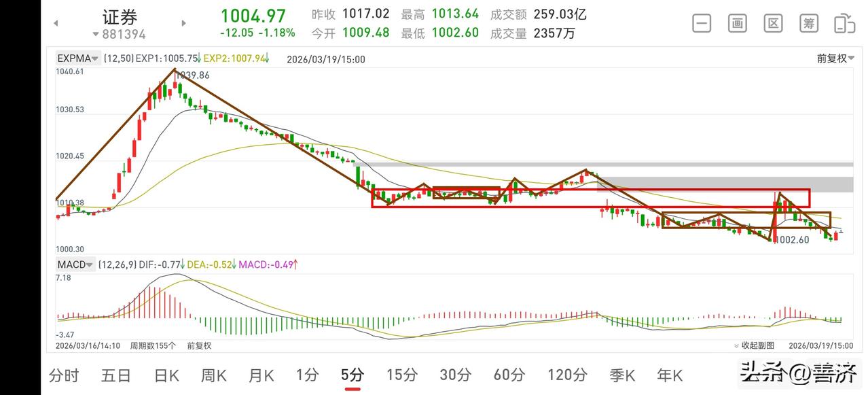Switch to the 月K tab
The image size is (868, 395).
pos(261,375)
